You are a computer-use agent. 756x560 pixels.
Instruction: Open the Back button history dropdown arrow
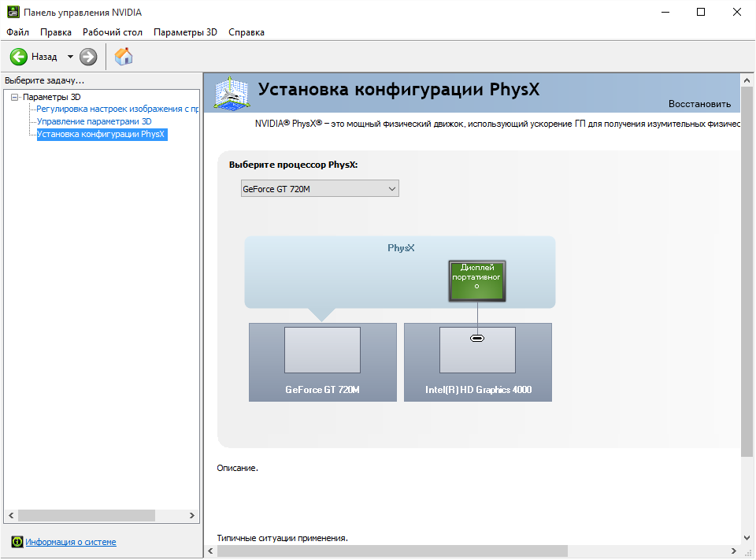pyautogui.click(x=70, y=57)
